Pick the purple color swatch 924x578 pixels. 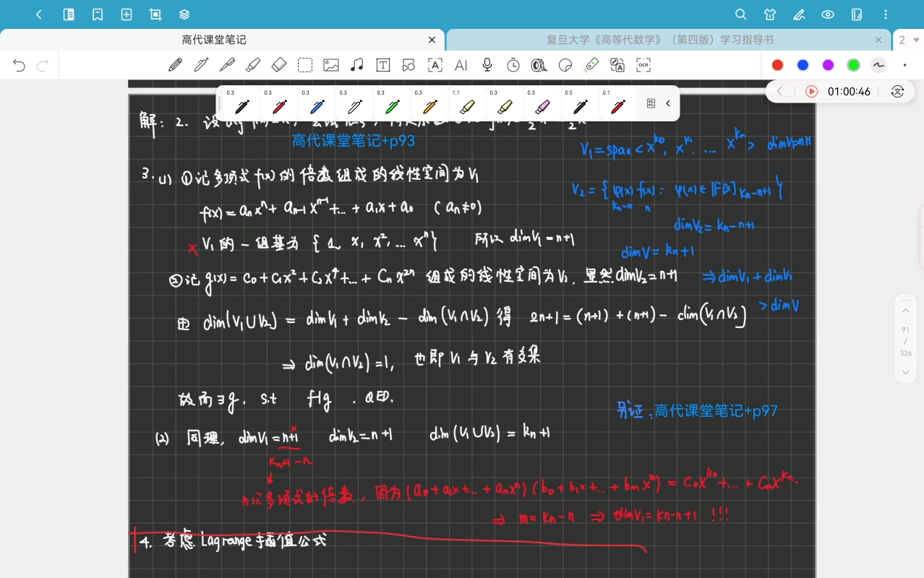click(828, 65)
